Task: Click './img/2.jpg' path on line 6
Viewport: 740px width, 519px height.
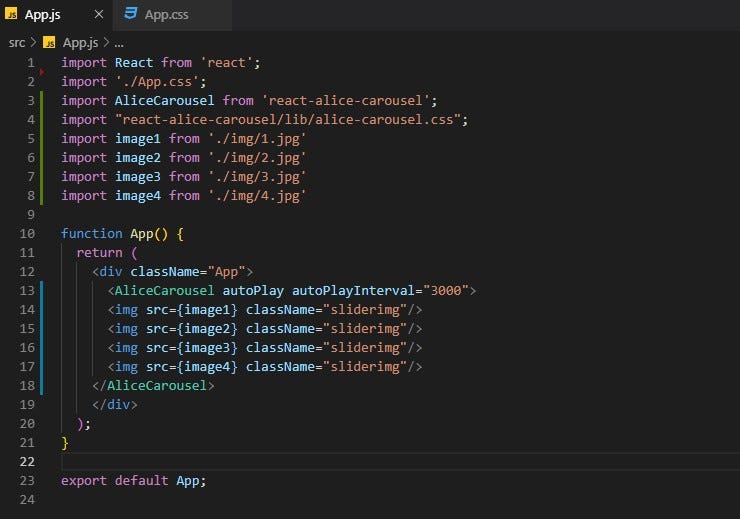Action: click(x=257, y=158)
